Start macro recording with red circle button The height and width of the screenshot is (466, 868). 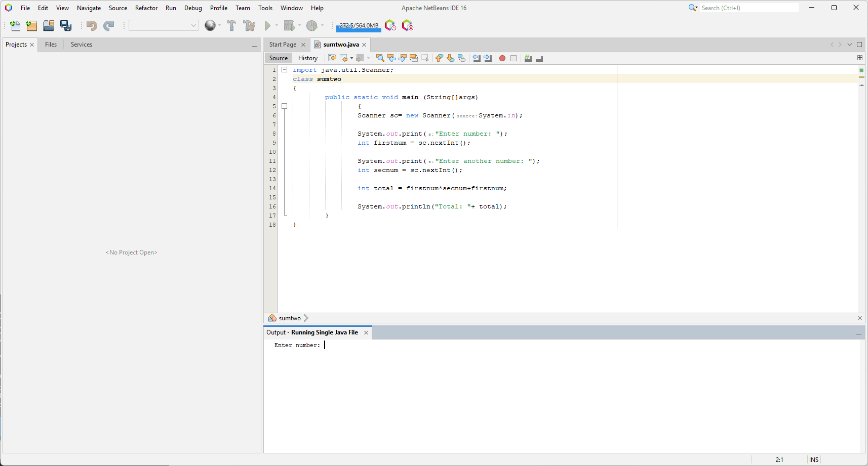click(502, 58)
